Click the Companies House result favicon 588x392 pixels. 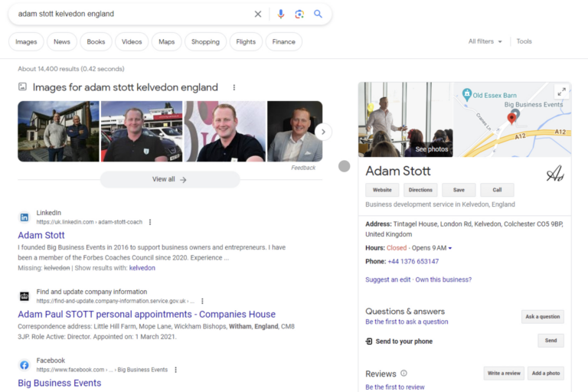[24, 296]
